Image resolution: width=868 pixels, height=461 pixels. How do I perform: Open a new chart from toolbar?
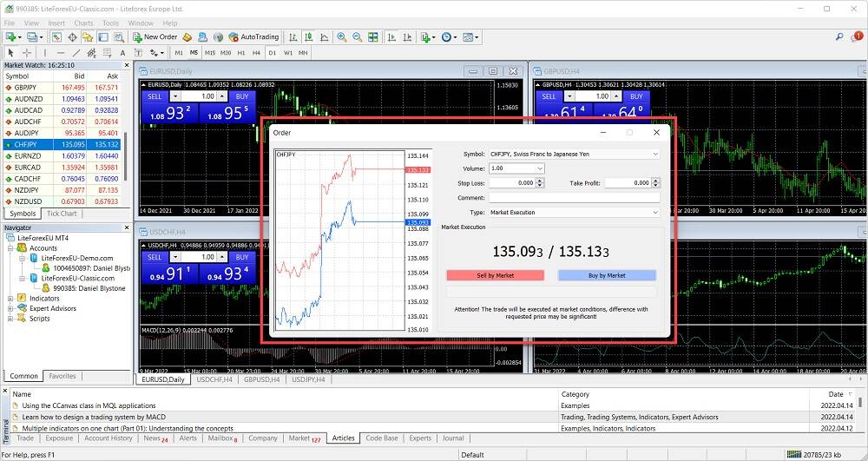tap(10, 37)
